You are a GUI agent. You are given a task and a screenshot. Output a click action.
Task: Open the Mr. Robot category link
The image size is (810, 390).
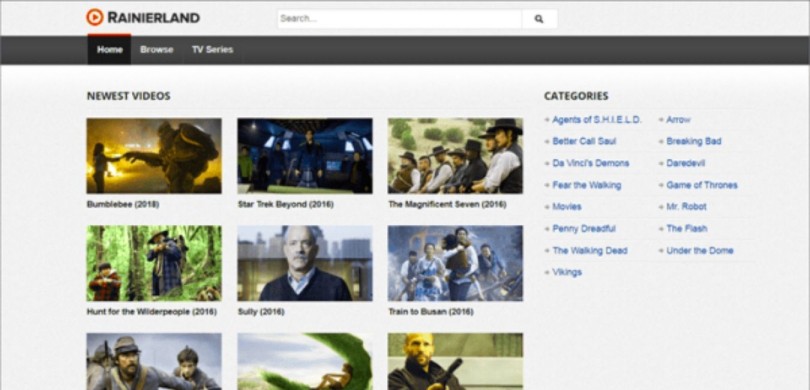(x=686, y=207)
